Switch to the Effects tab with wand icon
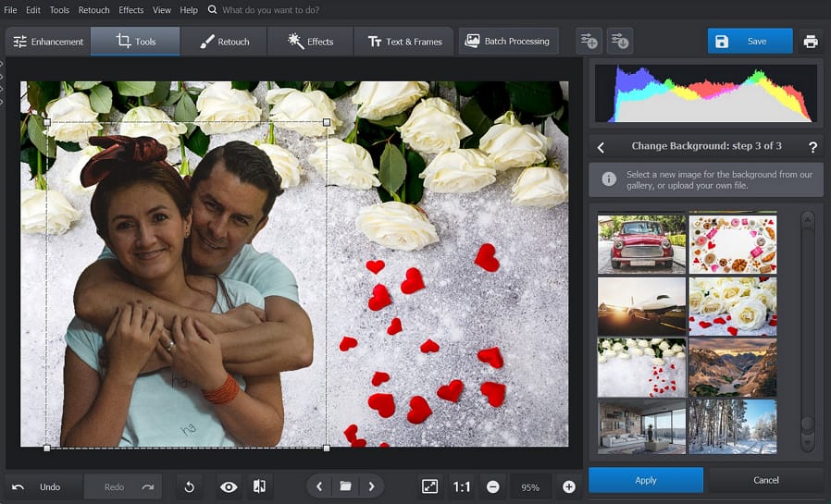The image size is (831, 504). (x=310, y=42)
